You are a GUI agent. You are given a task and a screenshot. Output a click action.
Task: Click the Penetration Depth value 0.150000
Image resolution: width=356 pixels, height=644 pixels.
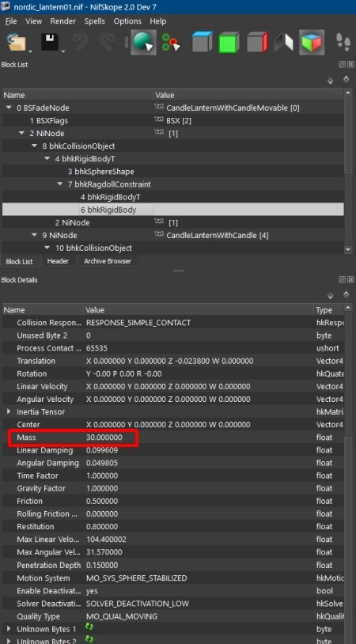coord(102,565)
